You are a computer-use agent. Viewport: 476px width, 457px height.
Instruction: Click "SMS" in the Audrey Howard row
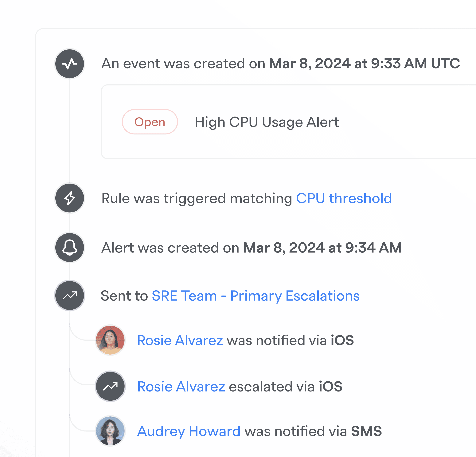(x=366, y=431)
